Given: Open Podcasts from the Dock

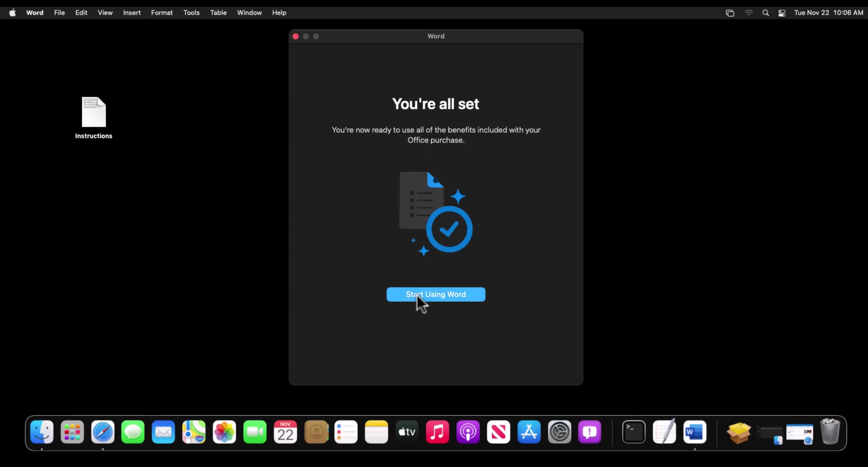Looking at the screenshot, I should [x=468, y=432].
